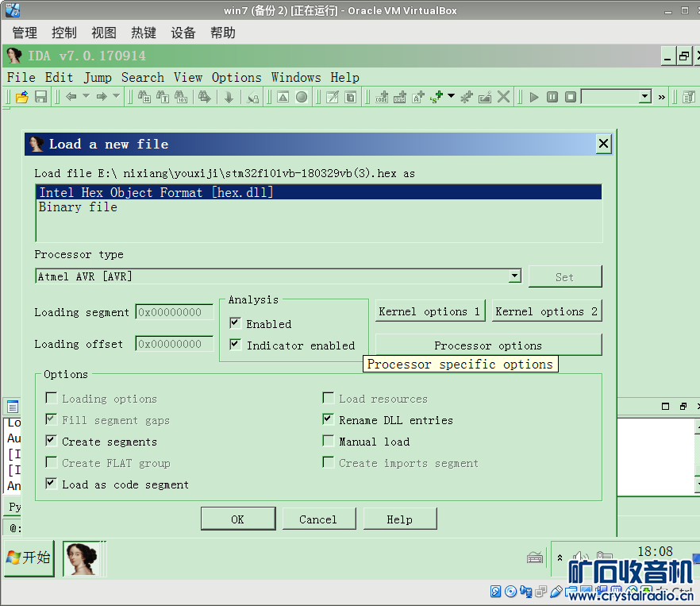Enable the Manual load checkbox
The height and width of the screenshot is (606, 700).
coord(328,441)
